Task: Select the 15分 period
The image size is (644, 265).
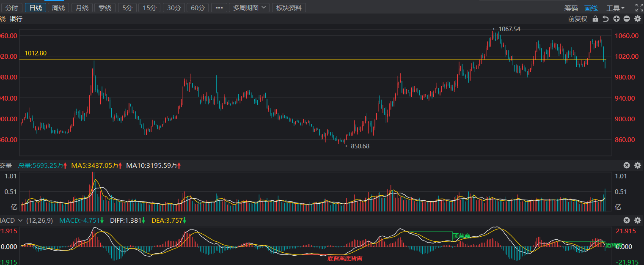Action: (x=149, y=8)
